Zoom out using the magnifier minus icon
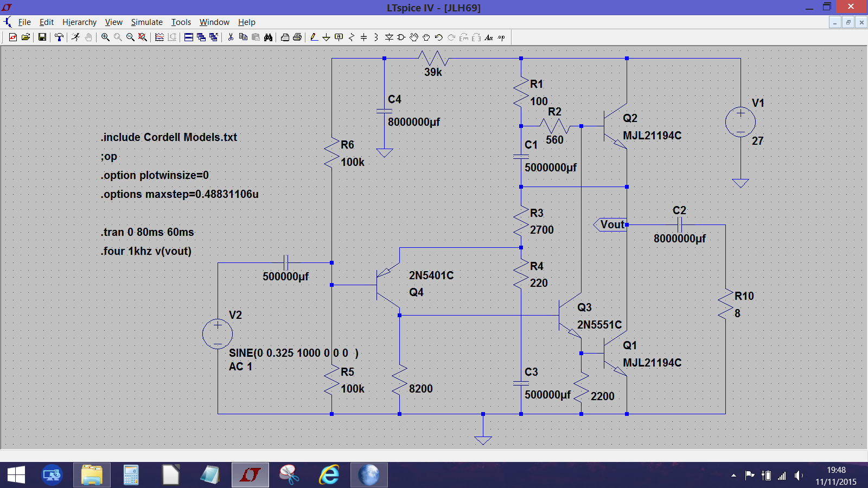Viewport: 868px width, 488px height. (130, 37)
